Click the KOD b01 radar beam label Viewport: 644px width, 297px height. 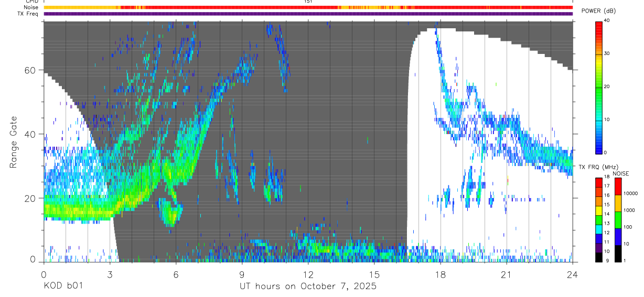(63, 286)
